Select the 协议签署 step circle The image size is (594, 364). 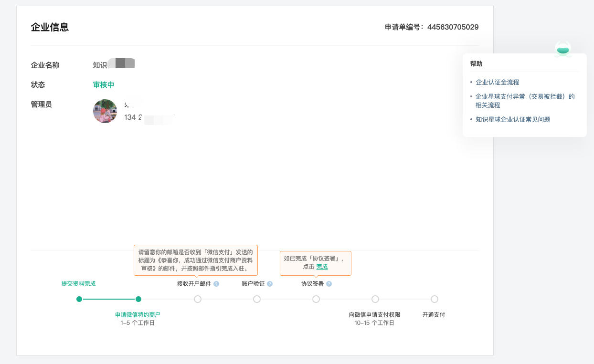[x=316, y=299]
